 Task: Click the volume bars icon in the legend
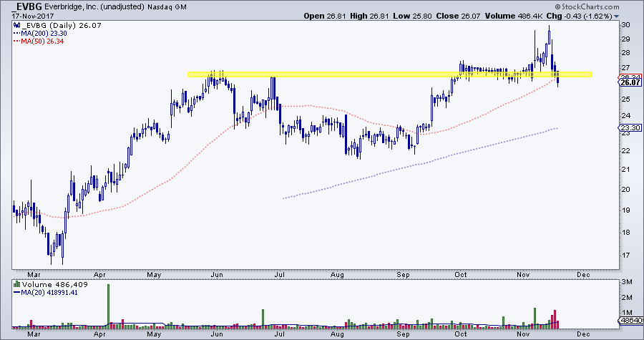pyautogui.click(x=16, y=285)
